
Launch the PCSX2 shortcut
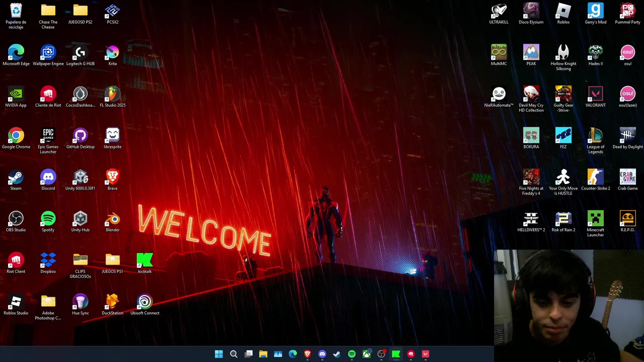(x=113, y=14)
